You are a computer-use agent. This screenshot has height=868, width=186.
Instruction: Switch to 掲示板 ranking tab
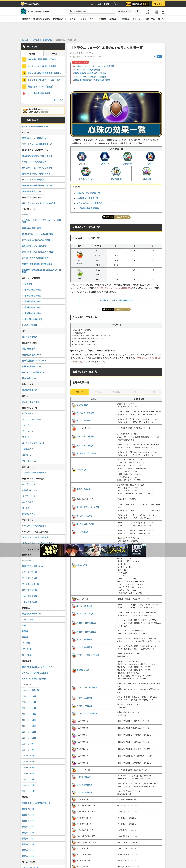[x=54, y=54]
